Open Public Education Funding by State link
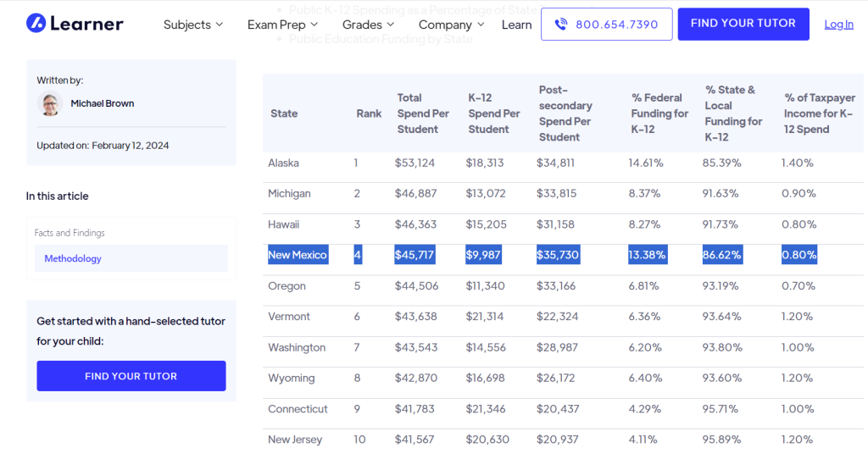This screenshot has height=459, width=868. coord(381,39)
